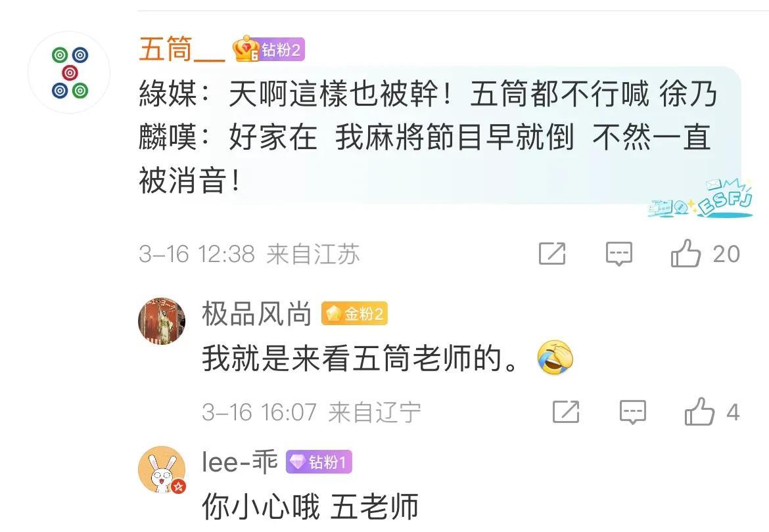Tap the reply text 你小心哦 五老师

310,506
